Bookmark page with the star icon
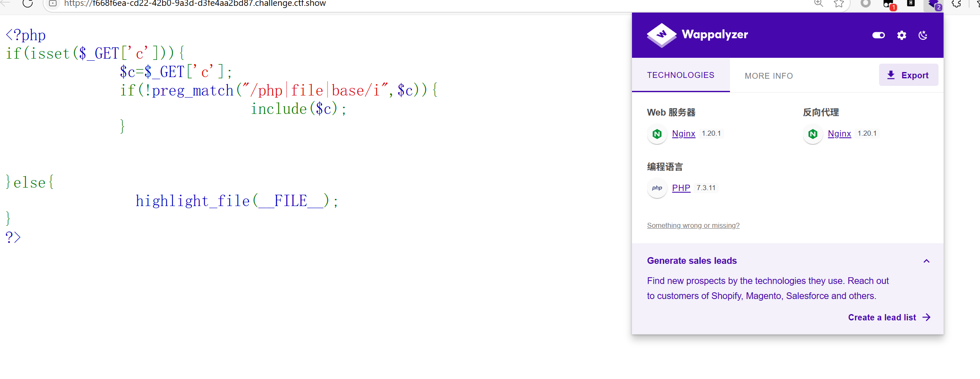This screenshot has height=379, width=980. coord(839,3)
